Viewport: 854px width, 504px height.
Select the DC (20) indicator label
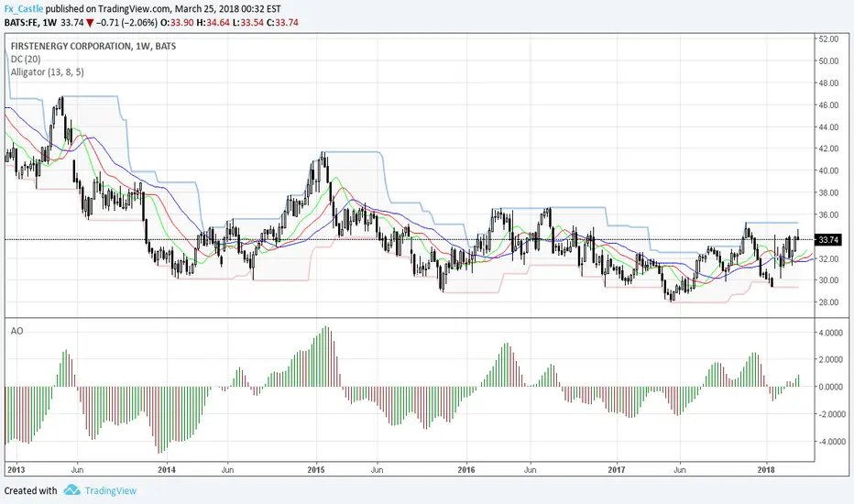[x=26, y=59]
